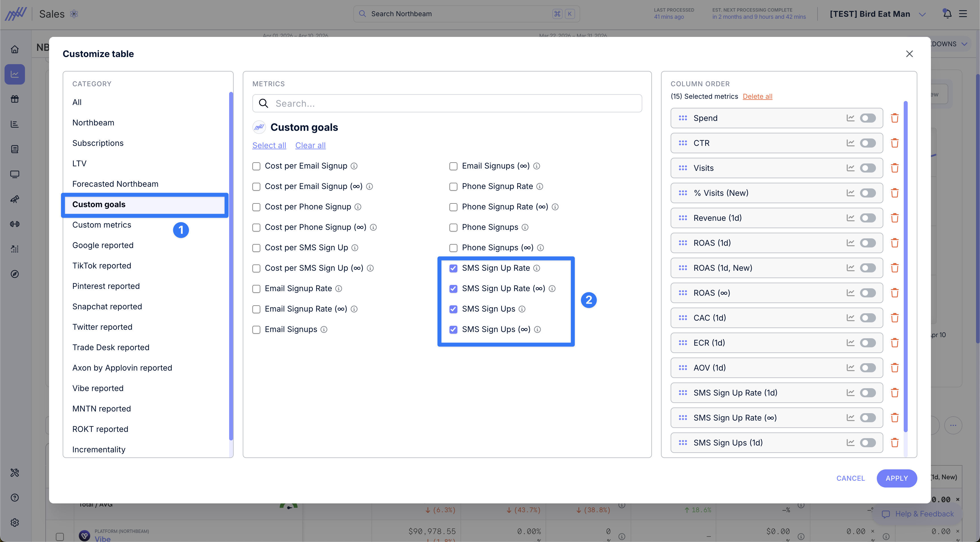
Task: Open notifications bell icon
Action: (947, 14)
